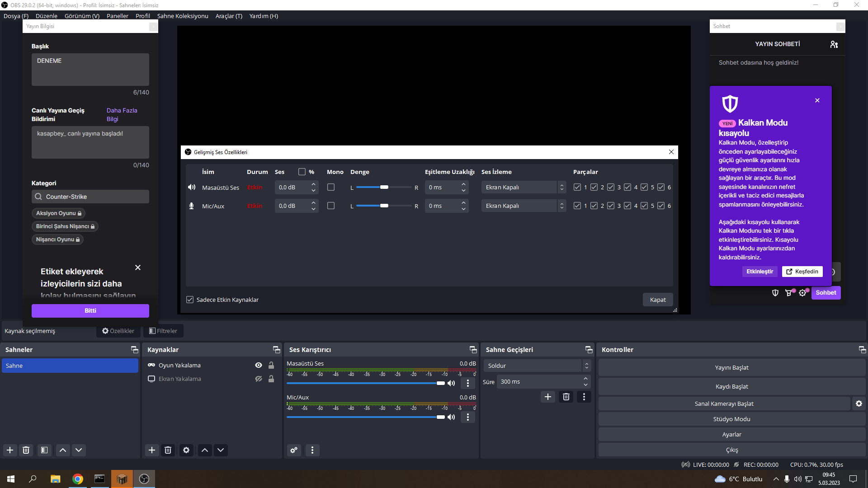868x488 pixels.
Task: Open Mic/Aux three-dot menu in mixer
Action: (x=468, y=417)
